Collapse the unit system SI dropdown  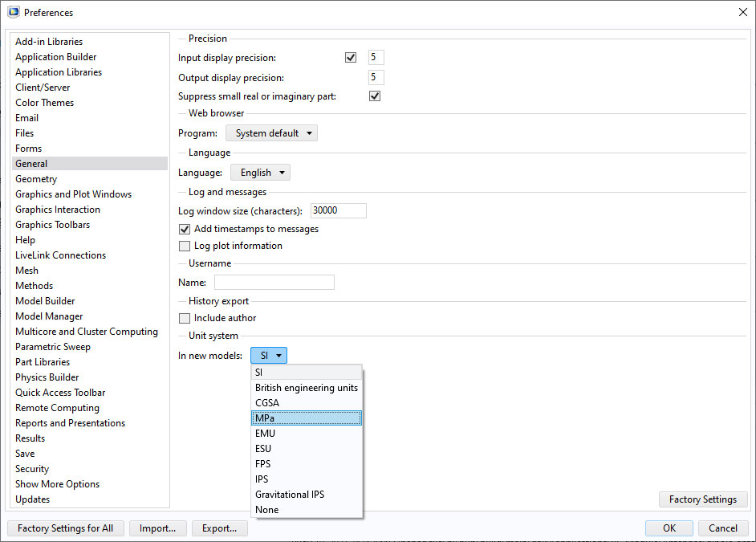tap(268, 356)
